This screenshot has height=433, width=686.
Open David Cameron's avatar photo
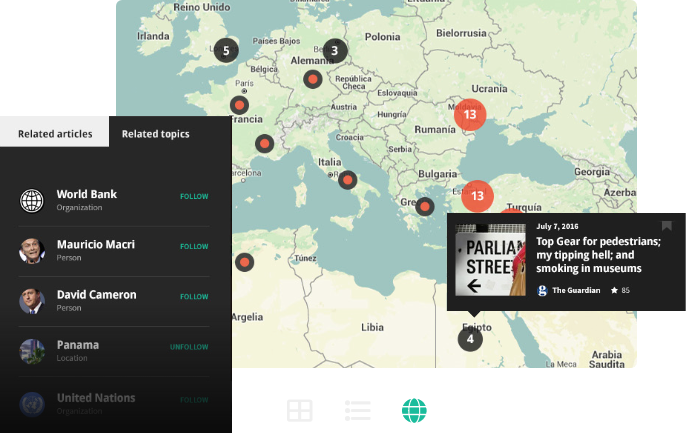click(32, 301)
